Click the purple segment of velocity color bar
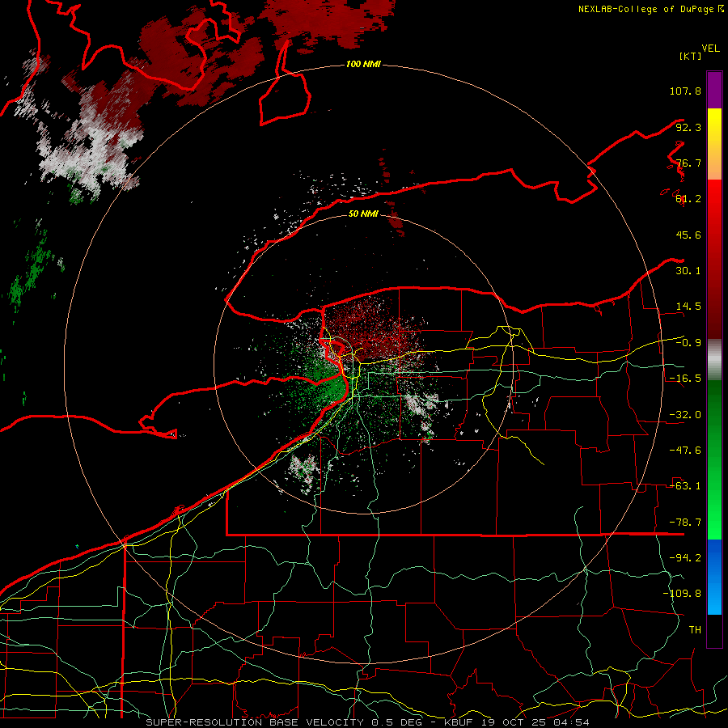This screenshot has width=728, height=728. 714,90
